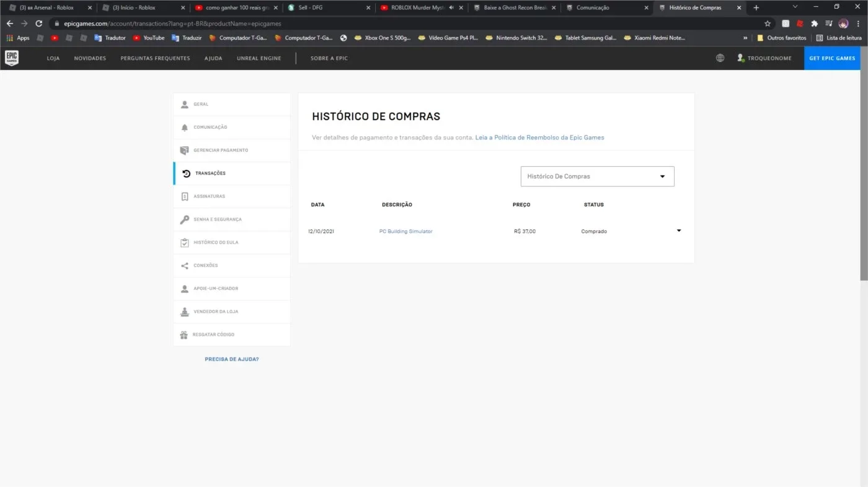The height and width of the screenshot is (487, 868).
Task: Click the PC Building Simulator link
Action: [x=405, y=231]
